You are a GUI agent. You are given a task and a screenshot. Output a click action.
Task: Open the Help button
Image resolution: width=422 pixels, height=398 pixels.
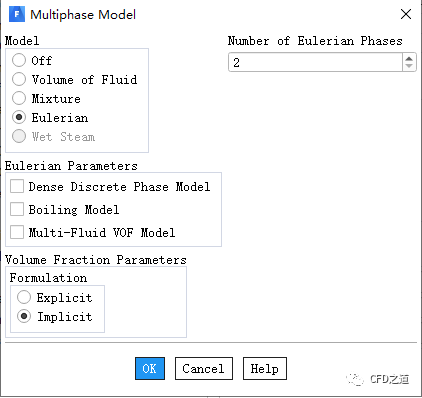coord(265,368)
